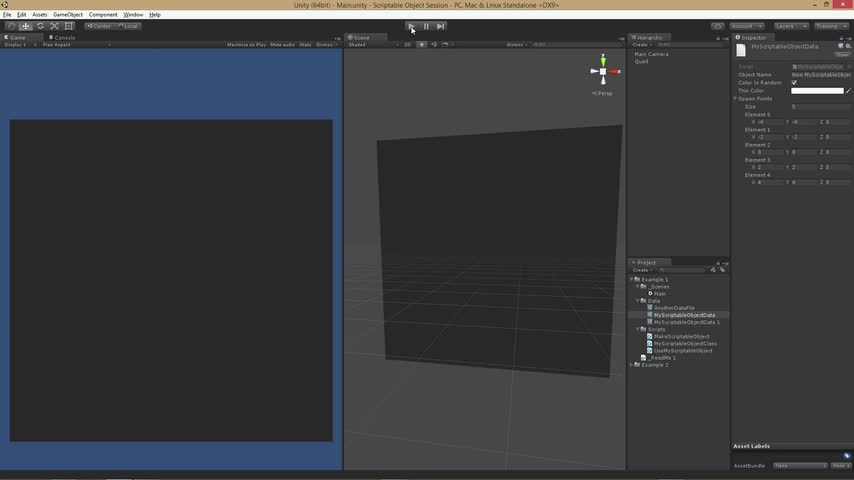Click the Pause button in the toolbar
The height and width of the screenshot is (480, 854).
(426, 26)
